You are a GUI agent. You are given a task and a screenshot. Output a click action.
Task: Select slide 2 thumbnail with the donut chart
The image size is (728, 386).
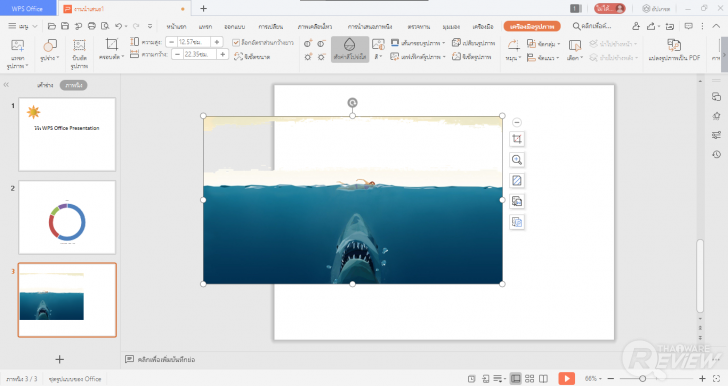click(x=67, y=217)
